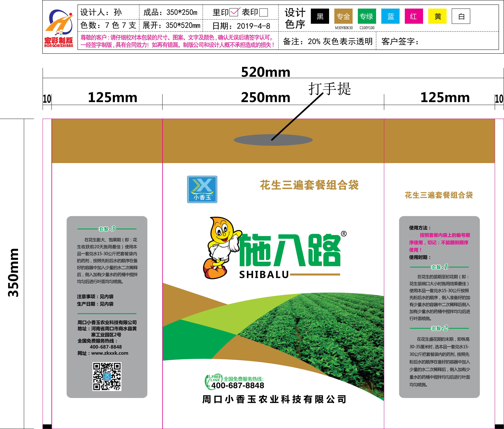Click the magenta usage order warning text
The height and width of the screenshot is (429, 504).
pyautogui.click(x=439, y=242)
